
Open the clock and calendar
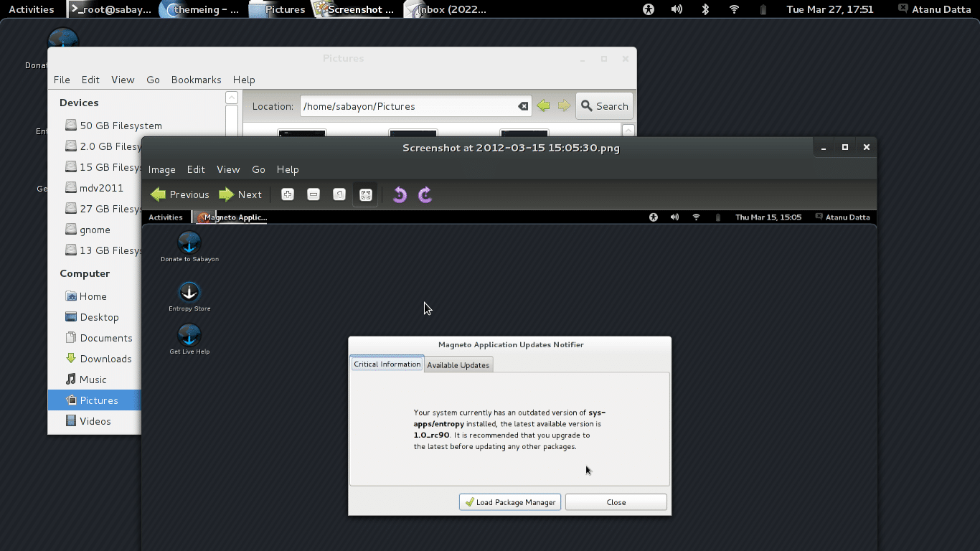830,9
